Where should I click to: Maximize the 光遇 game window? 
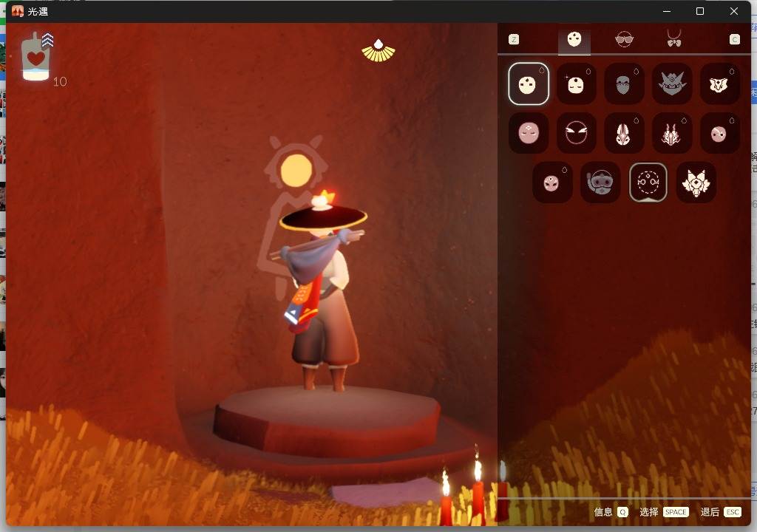pyautogui.click(x=700, y=11)
